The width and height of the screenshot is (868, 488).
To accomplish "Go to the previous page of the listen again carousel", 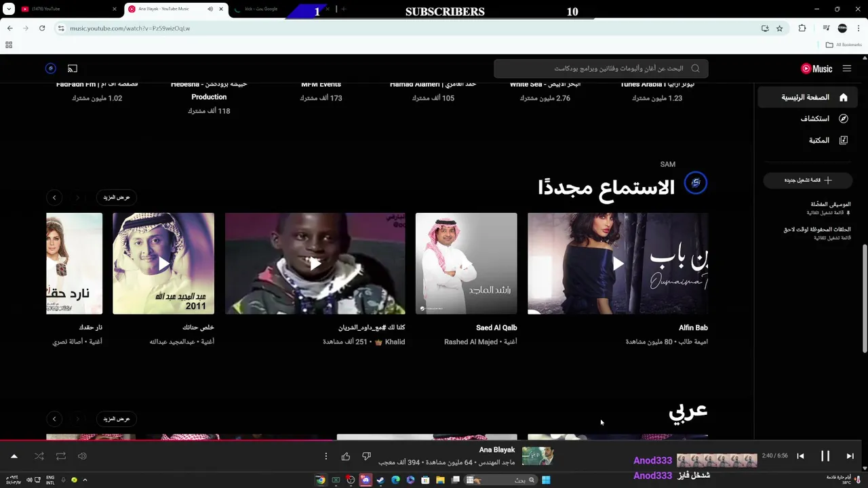I will click(x=54, y=197).
